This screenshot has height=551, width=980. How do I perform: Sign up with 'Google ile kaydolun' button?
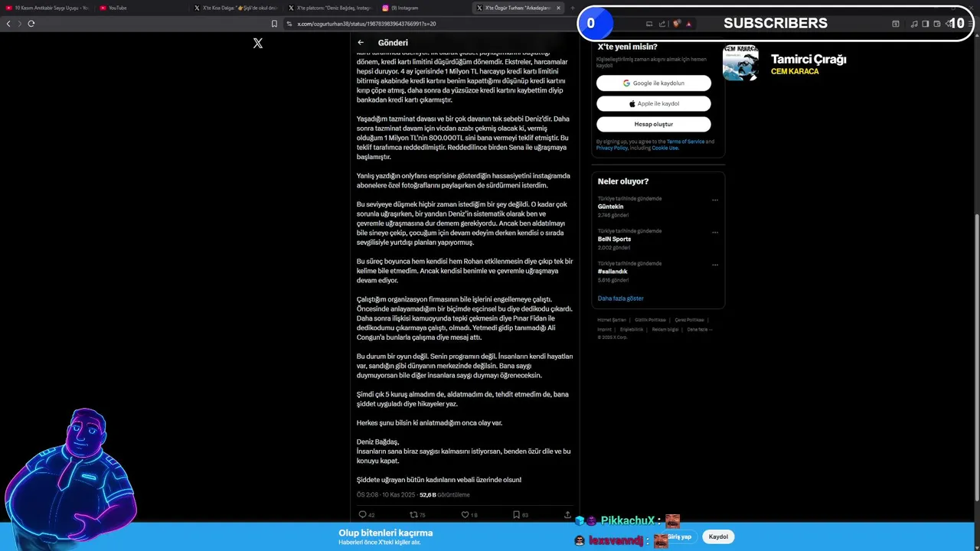point(654,83)
